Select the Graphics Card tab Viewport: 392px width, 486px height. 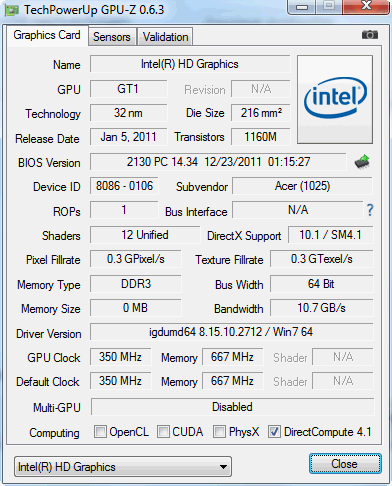pos(47,35)
